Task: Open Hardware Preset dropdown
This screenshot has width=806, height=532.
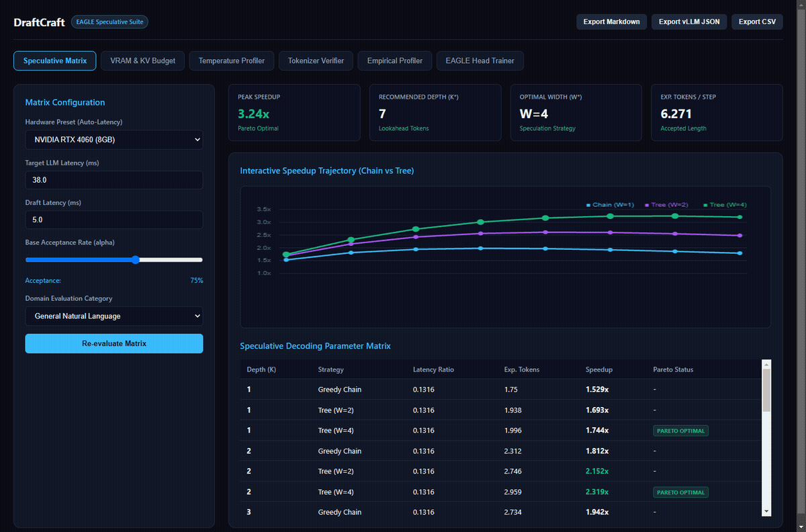Action: coord(114,140)
